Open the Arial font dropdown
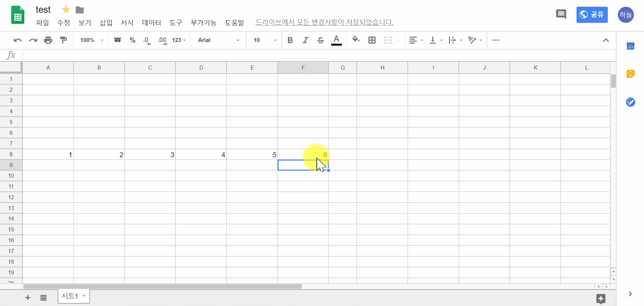The width and height of the screenshot is (644, 306). coord(219,40)
